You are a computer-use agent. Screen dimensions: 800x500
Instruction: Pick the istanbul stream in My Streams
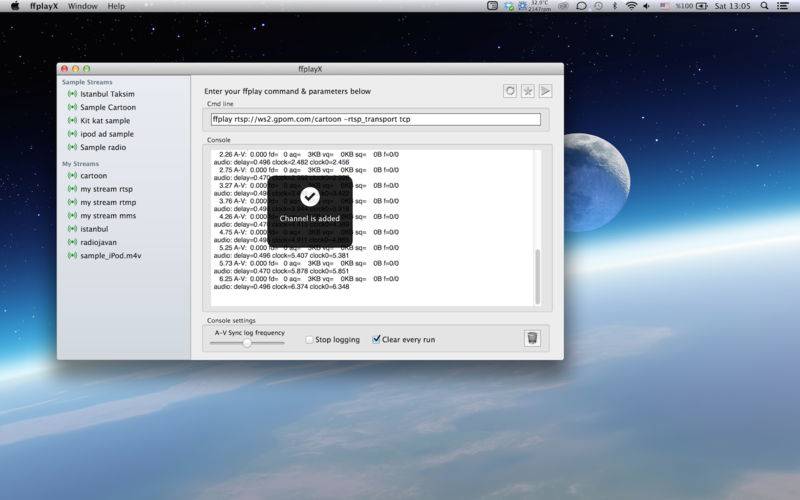[x=94, y=229]
